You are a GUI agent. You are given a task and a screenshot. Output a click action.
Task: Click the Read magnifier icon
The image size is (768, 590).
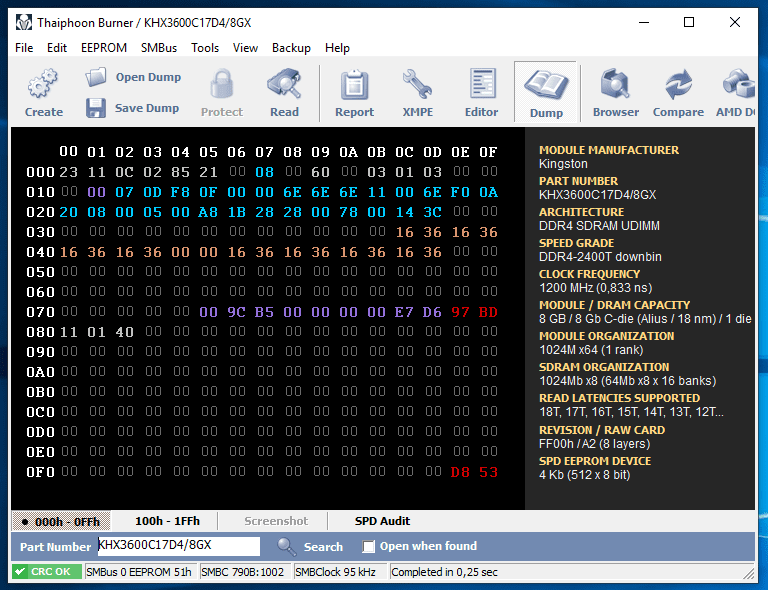[284, 84]
